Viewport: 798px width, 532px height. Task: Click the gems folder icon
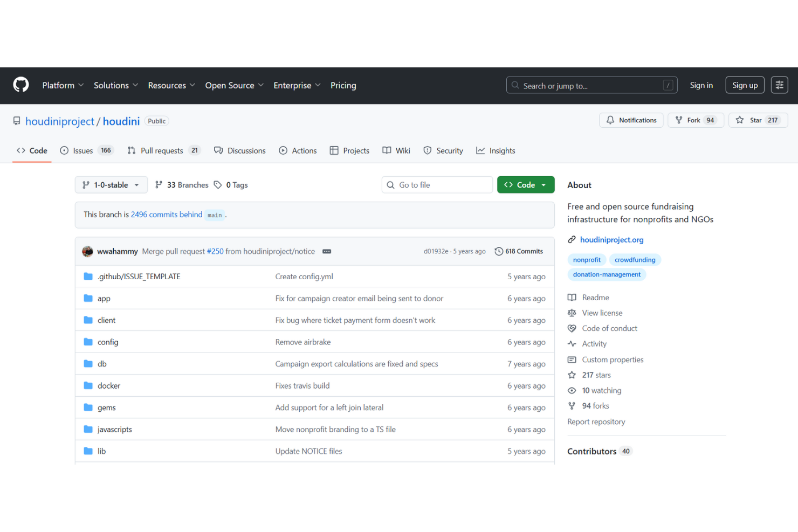click(88, 407)
